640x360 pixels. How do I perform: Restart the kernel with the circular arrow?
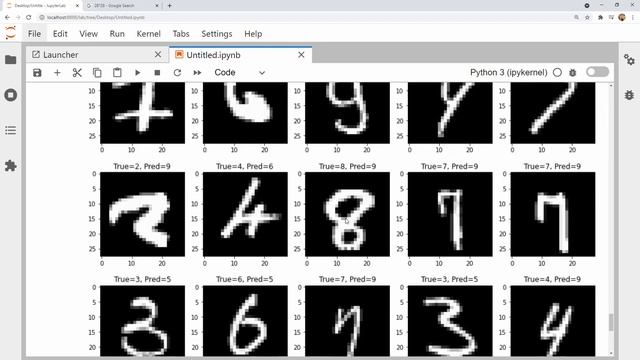pyautogui.click(x=177, y=73)
